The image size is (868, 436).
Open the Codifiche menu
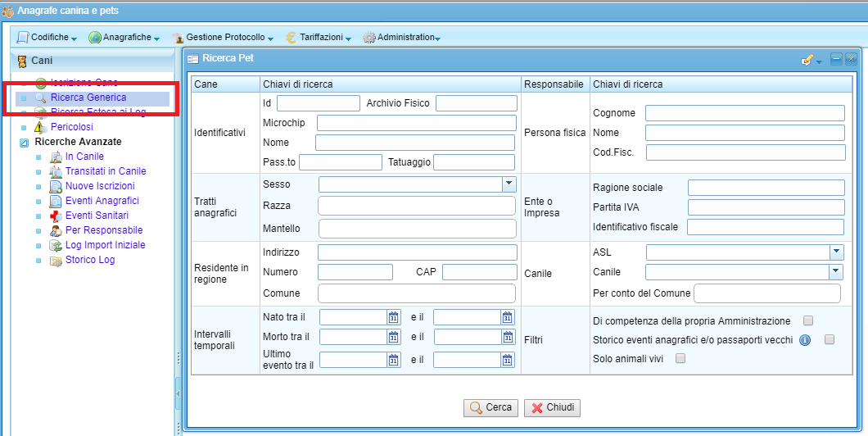pos(47,38)
